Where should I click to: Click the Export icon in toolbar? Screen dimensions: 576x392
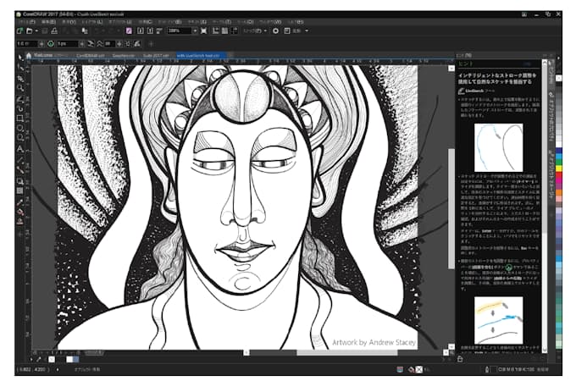tap(150, 30)
